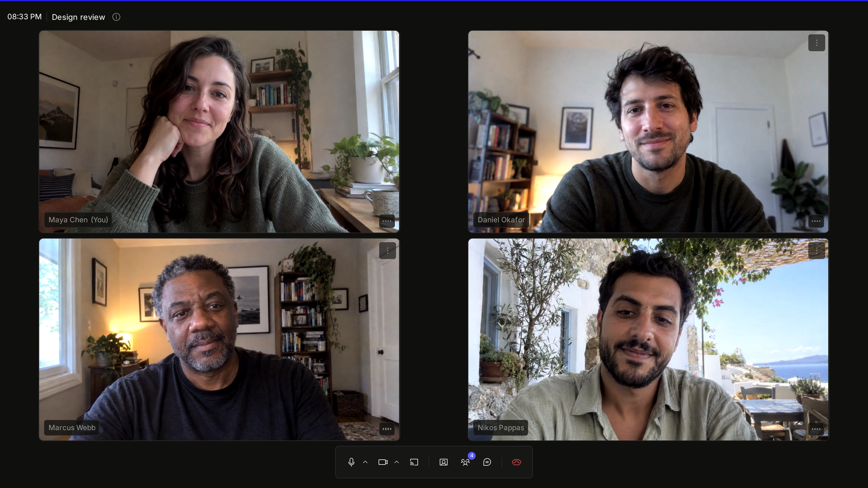The height and width of the screenshot is (488, 868).
Task: Select the Maya Chen (You) name label
Action: pyautogui.click(x=78, y=220)
